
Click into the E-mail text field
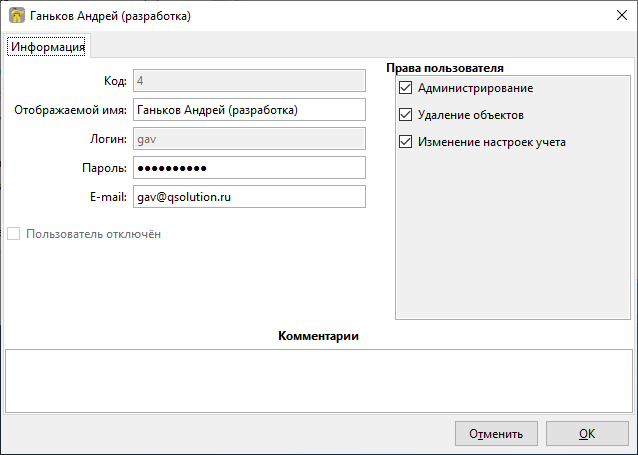(248, 197)
